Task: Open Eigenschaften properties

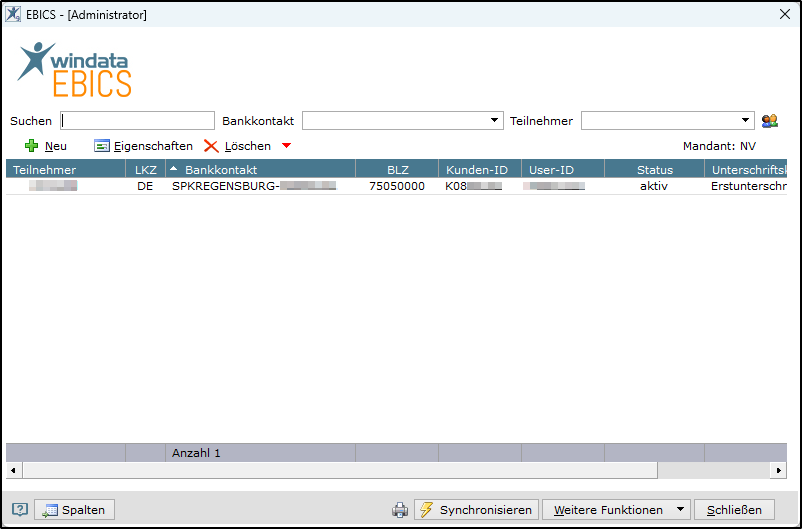Action: tap(143, 146)
